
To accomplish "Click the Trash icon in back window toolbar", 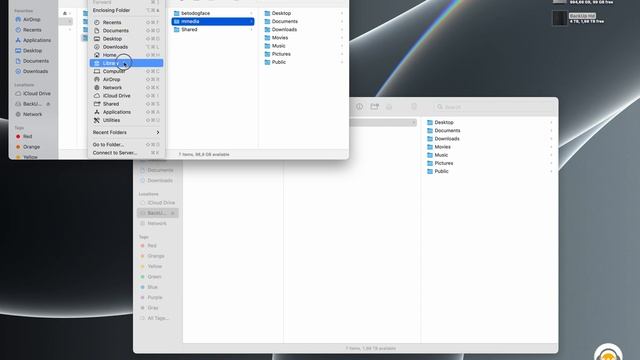I will pyautogui.click(x=414, y=107).
